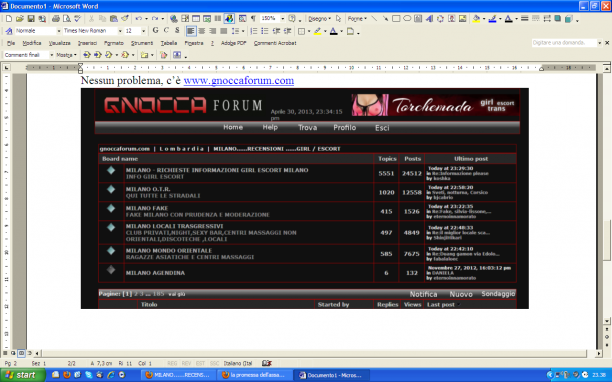The width and height of the screenshot is (612, 382).
Task: Toggle bold (G) formatting
Action: coord(155,30)
